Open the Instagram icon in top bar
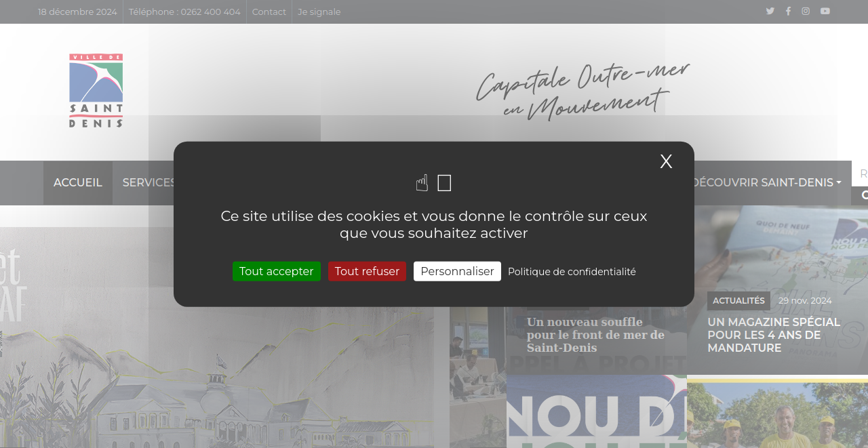This screenshot has height=448, width=868. pos(806,11)
